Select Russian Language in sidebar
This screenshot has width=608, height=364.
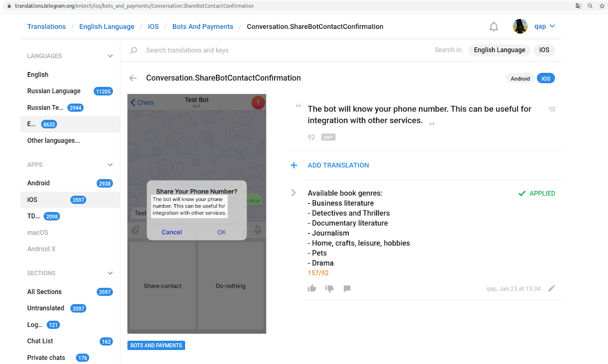click(x=70, y=91)
